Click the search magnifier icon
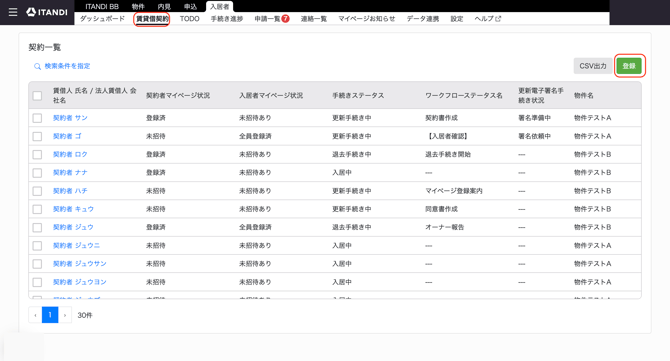Screen dimensions: 670x361 37,66
